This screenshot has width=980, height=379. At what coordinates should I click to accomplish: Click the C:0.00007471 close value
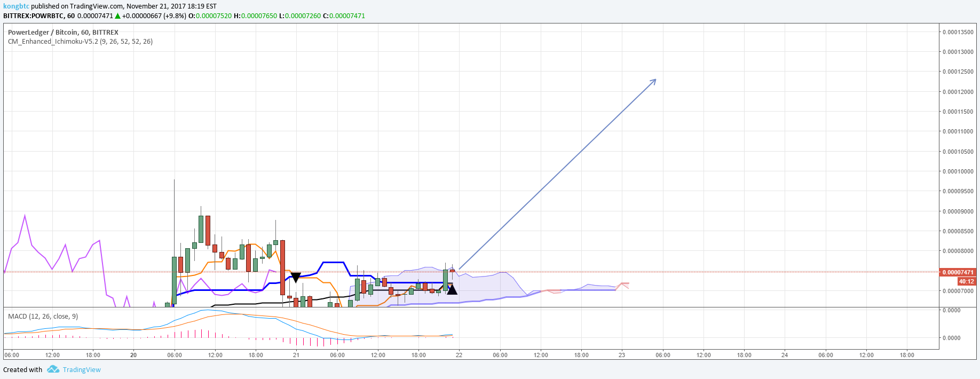click(344, 16)
